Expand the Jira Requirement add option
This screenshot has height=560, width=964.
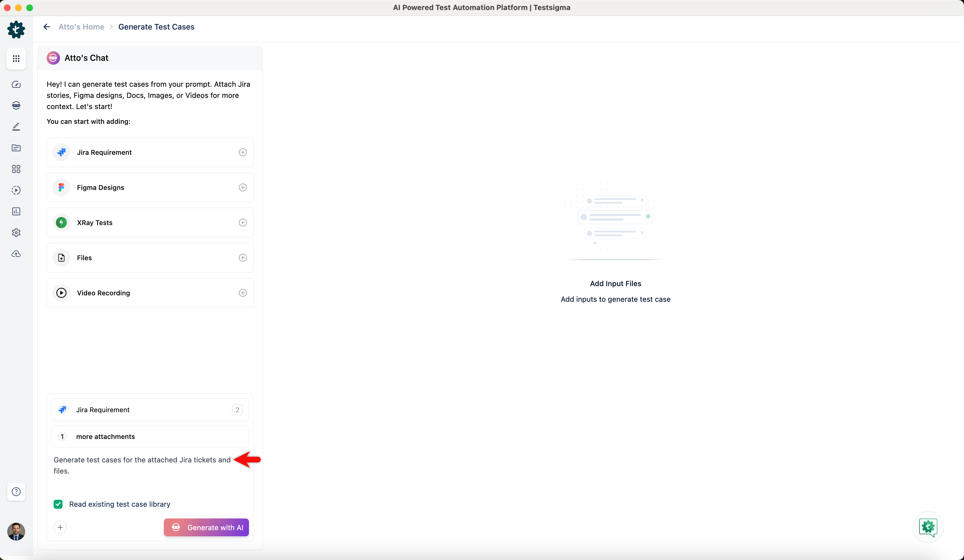point(243,152)
